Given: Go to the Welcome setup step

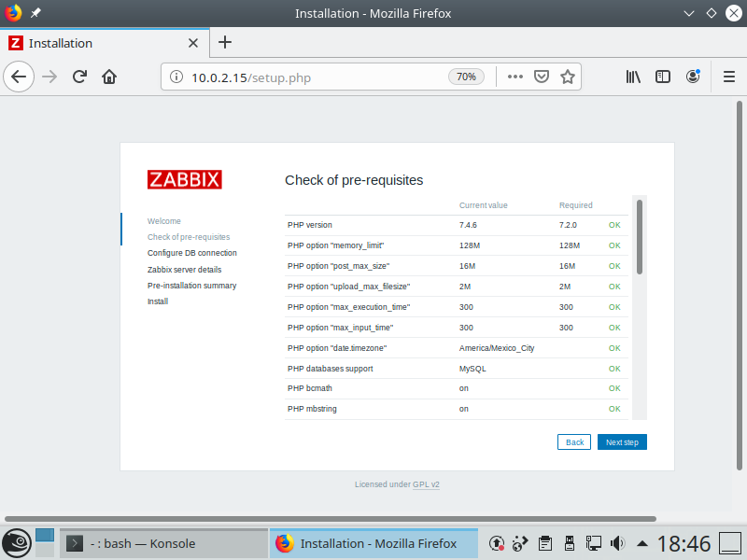Looking at the screenshot, I should pos(164,221).
